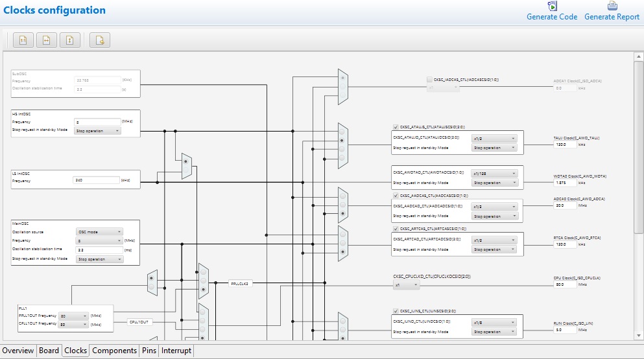Image resolution: width=644 pixels, height=359 pixels.
Task: Click the LS IntOSC frequency field
Action: pos(96,180)
